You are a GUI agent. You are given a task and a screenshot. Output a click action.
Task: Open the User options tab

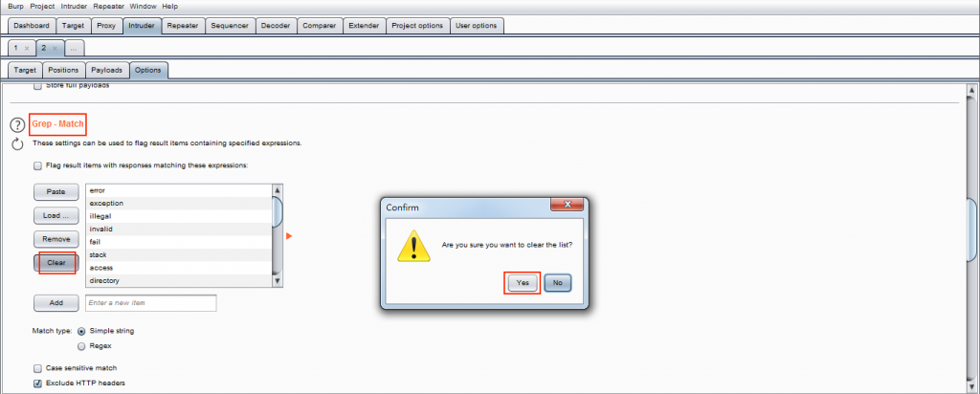click(477, 26)
